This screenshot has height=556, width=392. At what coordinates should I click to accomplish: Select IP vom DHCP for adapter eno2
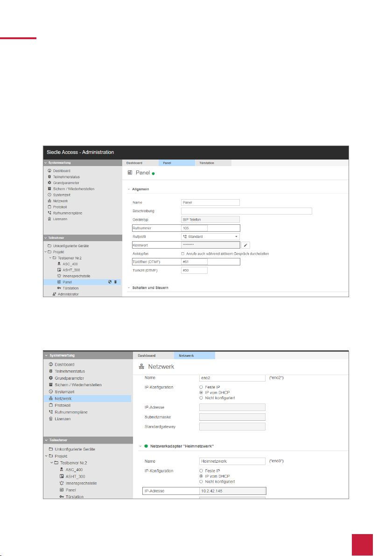coord(201,393)
